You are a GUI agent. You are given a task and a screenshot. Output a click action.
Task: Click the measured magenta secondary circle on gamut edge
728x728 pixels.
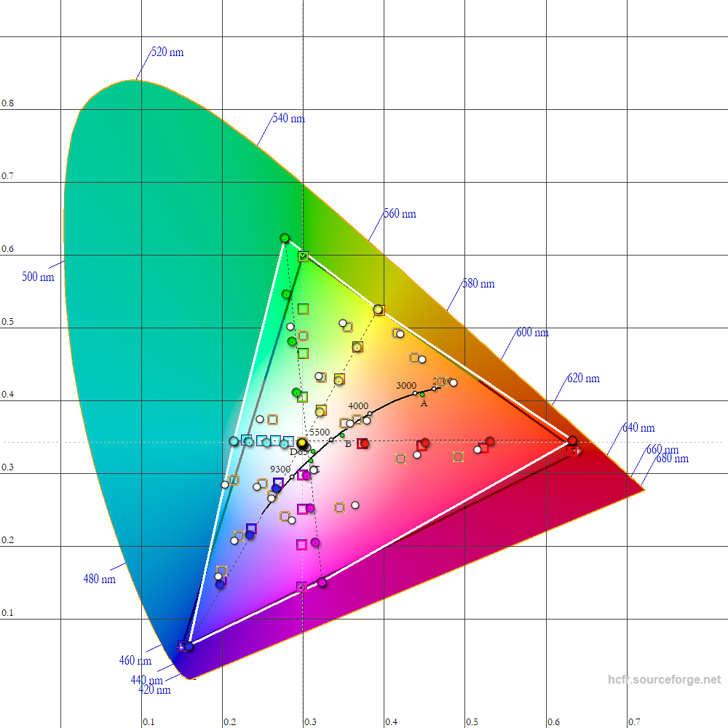322,582
